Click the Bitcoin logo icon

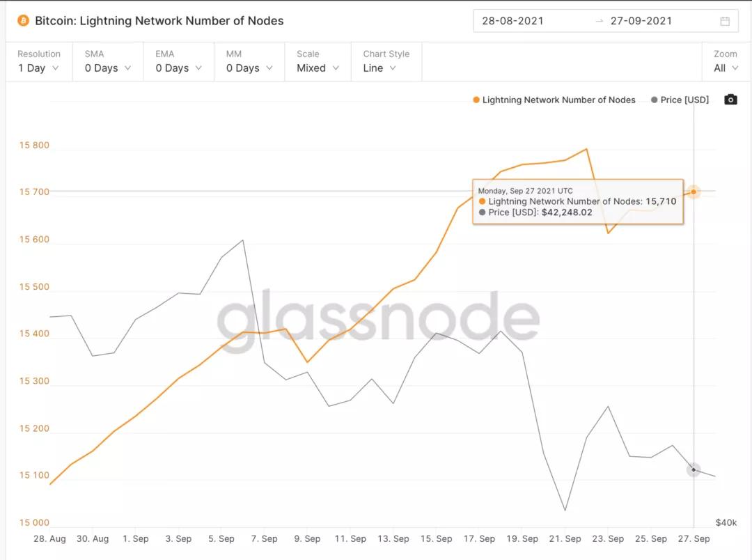[23, 21]
